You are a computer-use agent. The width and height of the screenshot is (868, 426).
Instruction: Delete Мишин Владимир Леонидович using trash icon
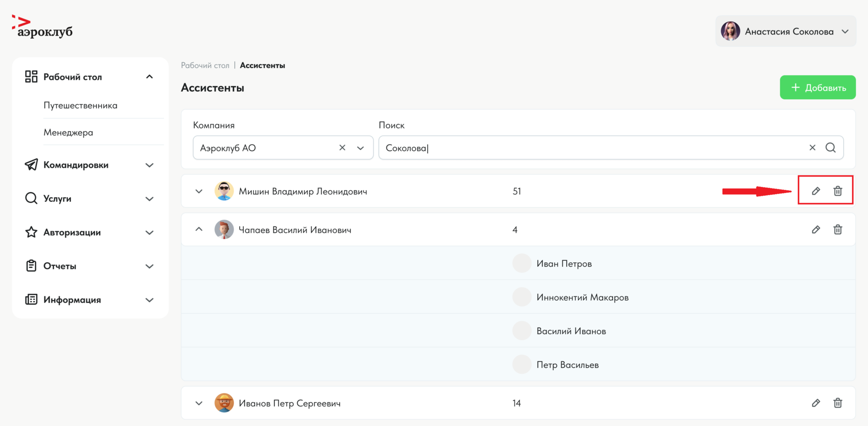838,191
